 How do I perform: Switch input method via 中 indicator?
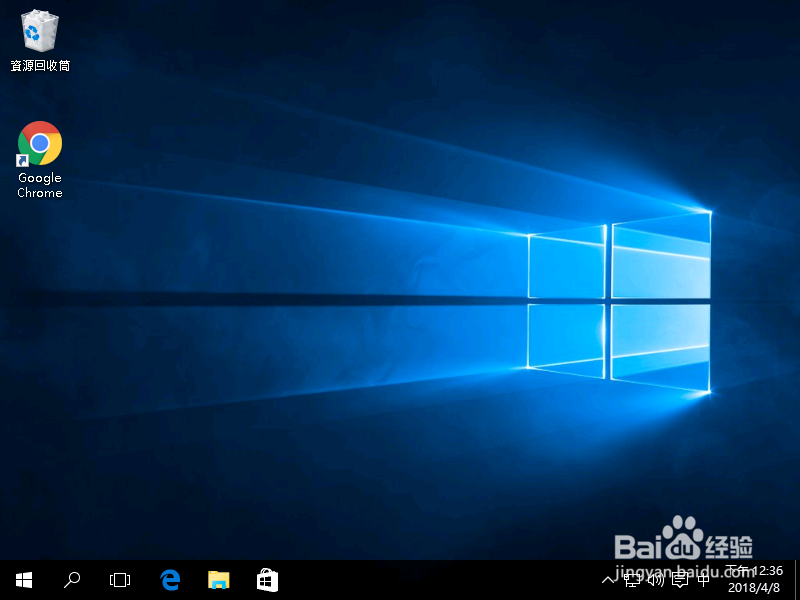(x=703, y=580)
